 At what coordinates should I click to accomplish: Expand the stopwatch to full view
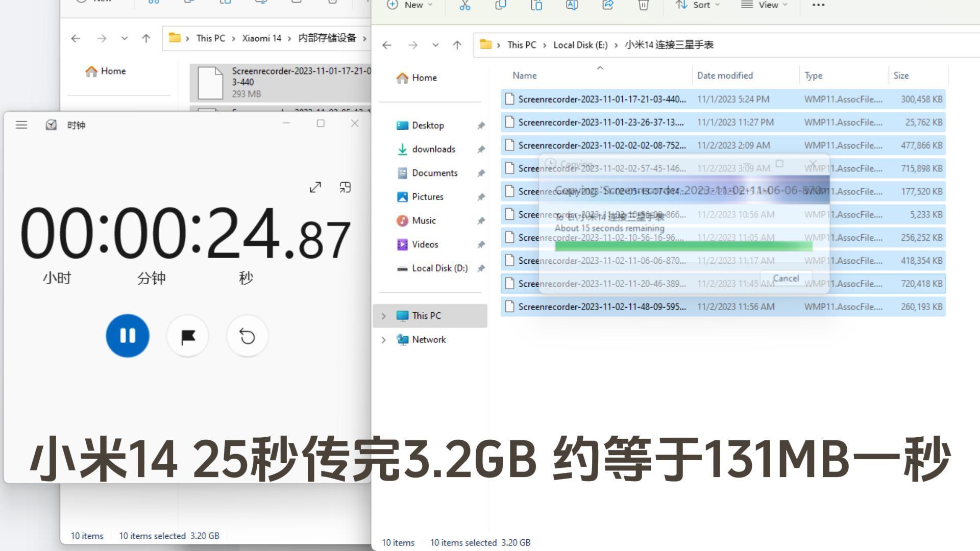pyautogui.click(x=315, y=187)
